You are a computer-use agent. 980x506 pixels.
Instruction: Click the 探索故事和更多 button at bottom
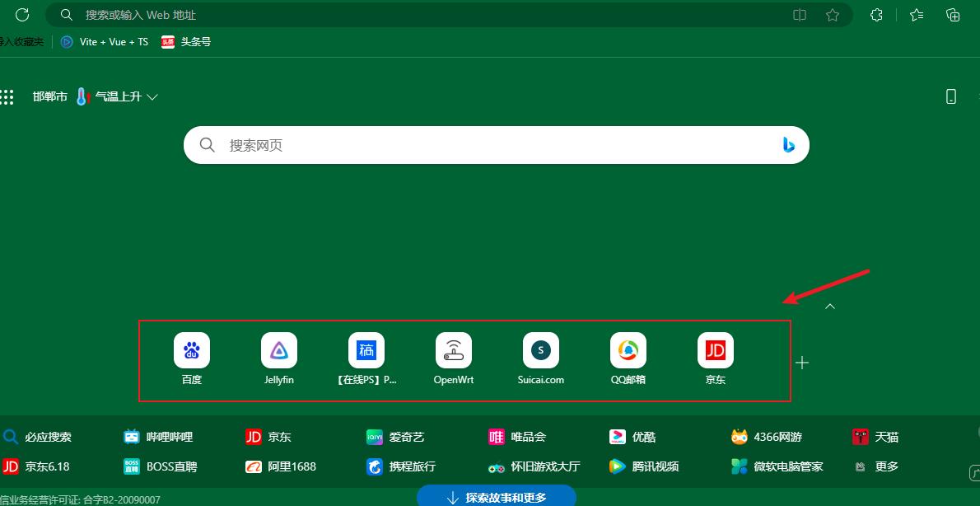click(x=497, y=496)
